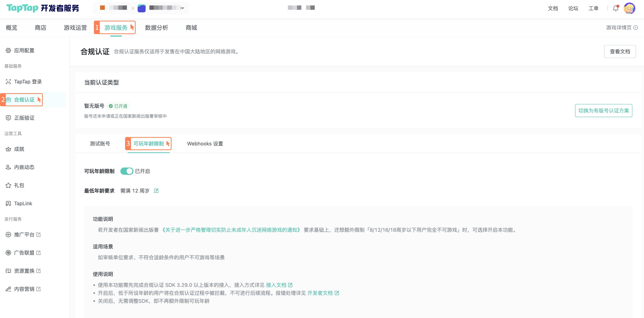Click the 礼包 star icon
This screenshot has width=644, height=318.
8,185
